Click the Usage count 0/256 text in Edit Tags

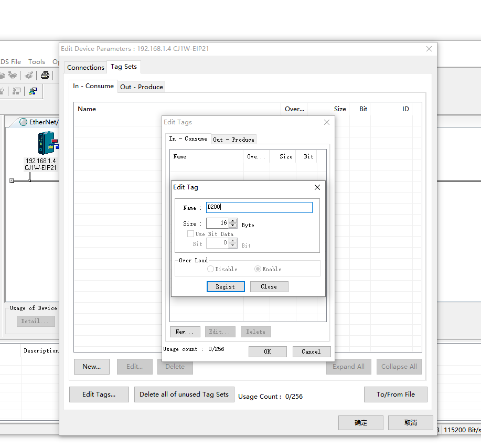pyautogui.click(x=194, y=349)
